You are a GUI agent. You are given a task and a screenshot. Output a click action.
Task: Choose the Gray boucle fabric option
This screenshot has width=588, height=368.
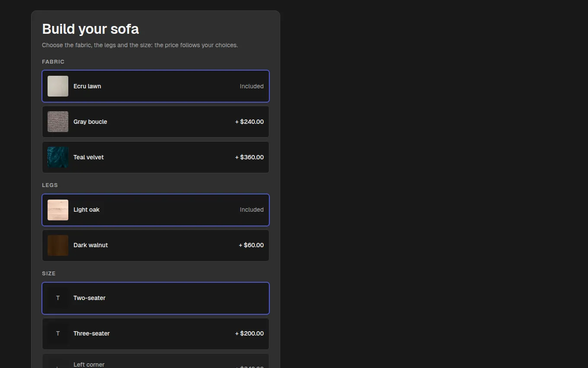pyautogui.click(x=156, y=122)
